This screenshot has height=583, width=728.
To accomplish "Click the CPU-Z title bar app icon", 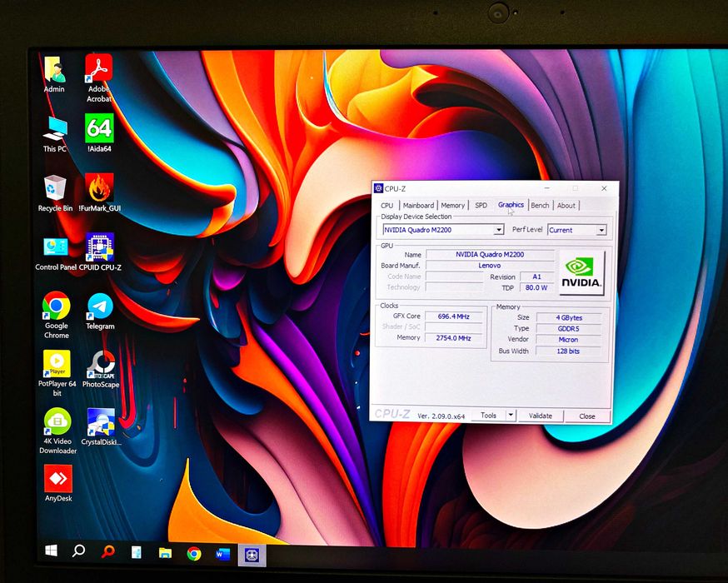I will tap(378, 188).
